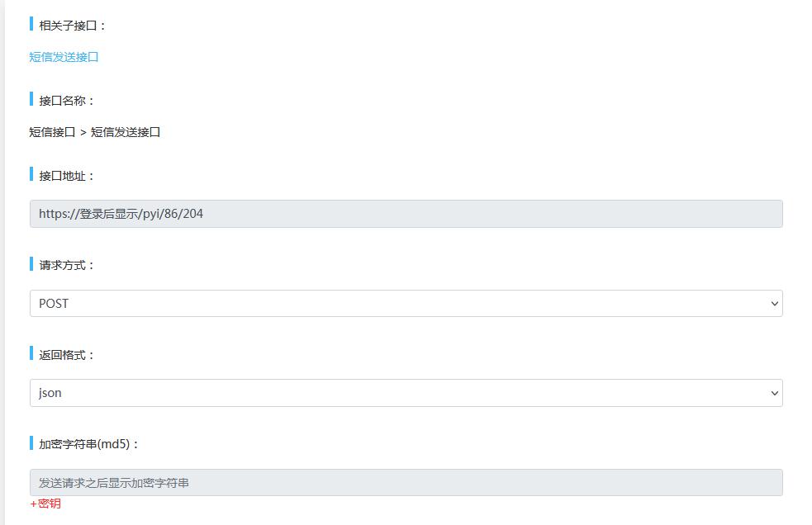Click the blue bar marker beside 返回格式

click(x=31, y=353)
